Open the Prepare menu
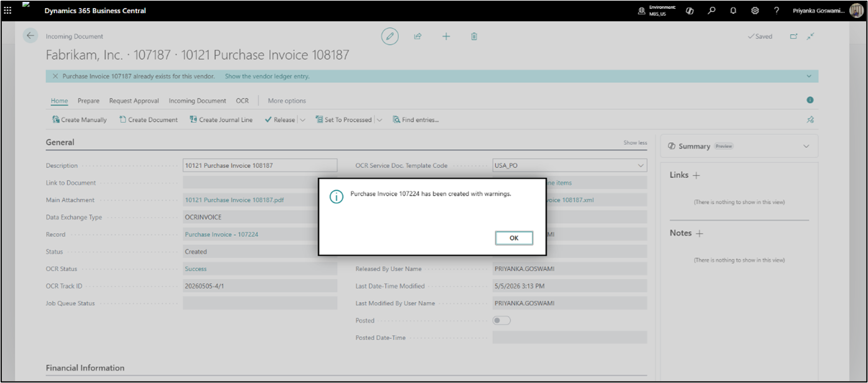The height and width of the screenshot is (383, 868). 88,101
